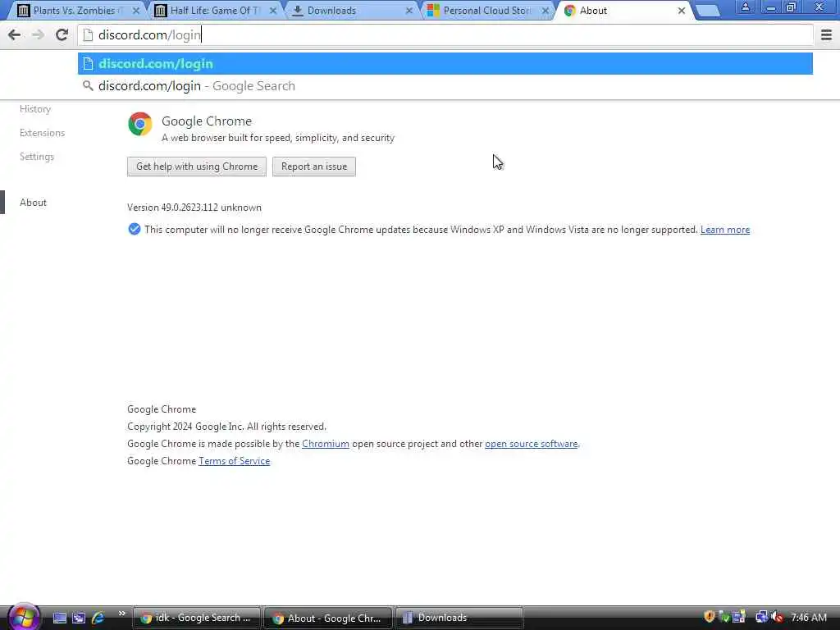Open the Windows Start orb

coord(24,617)
